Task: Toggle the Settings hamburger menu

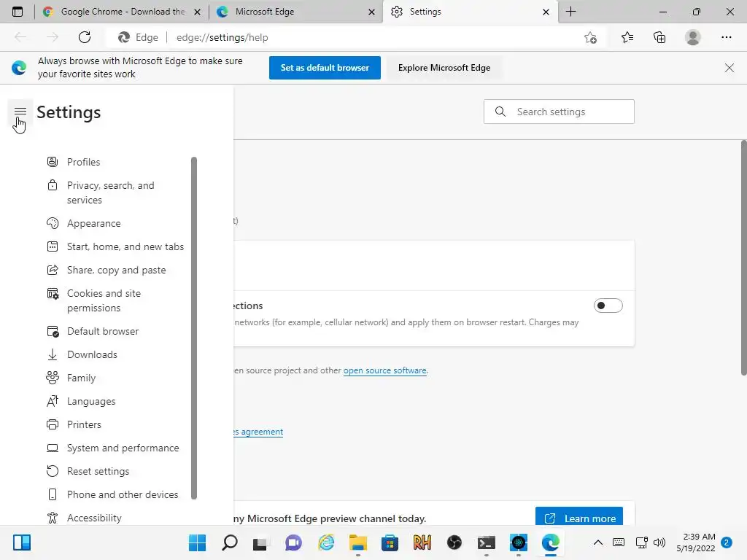Action: (20, 112)
